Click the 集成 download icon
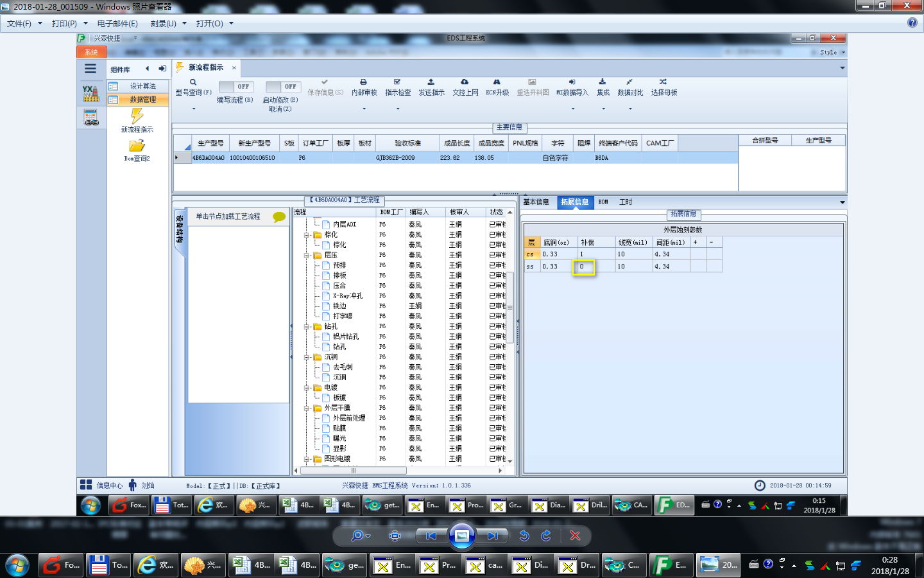924x578 pixels. click(603, 82)
